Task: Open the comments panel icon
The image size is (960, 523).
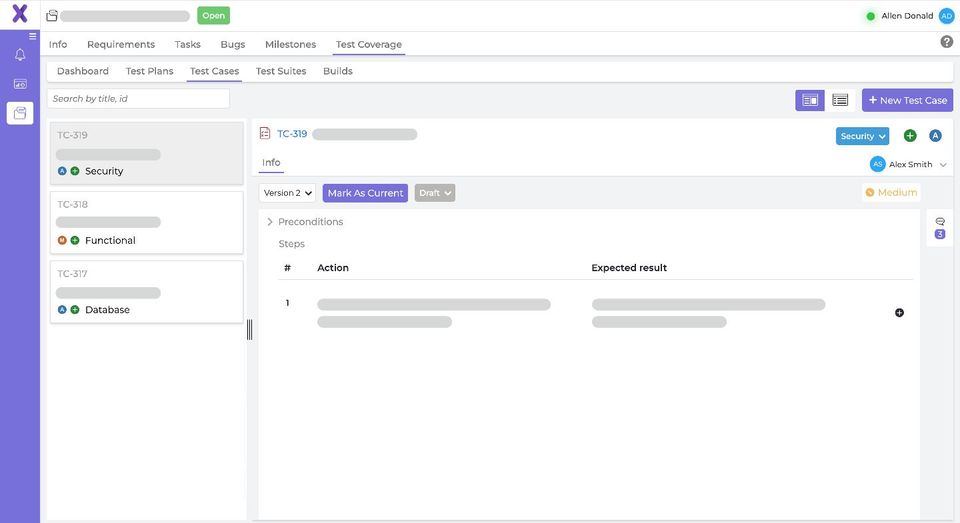Action: pos(940,221)
